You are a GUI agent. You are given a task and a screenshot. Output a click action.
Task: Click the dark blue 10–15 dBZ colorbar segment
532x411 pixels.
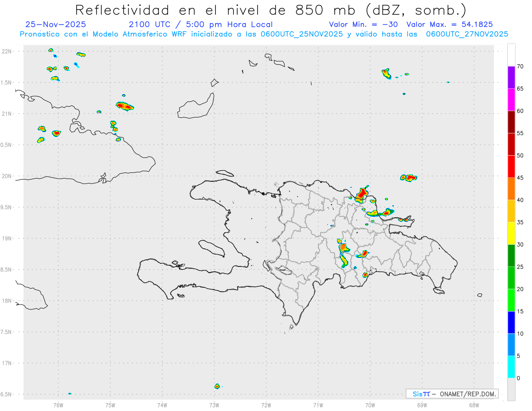tap(511, 322)
